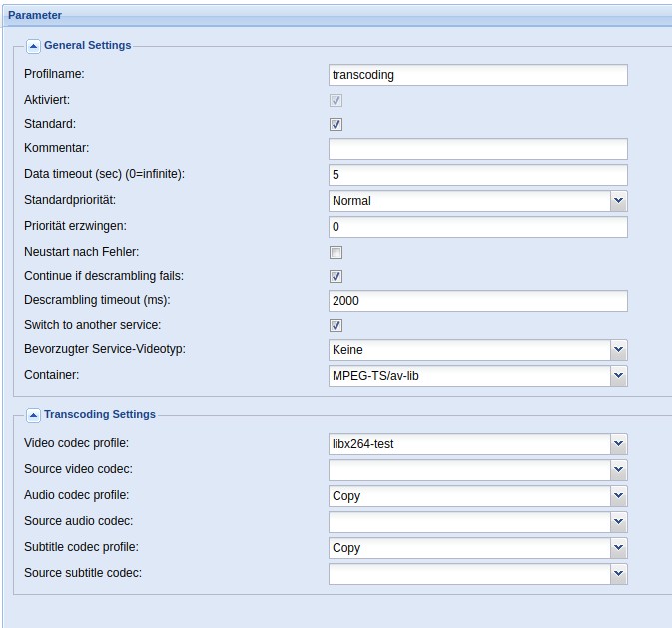Open Audio codec profile dropdown arrow

click(618, 496)
